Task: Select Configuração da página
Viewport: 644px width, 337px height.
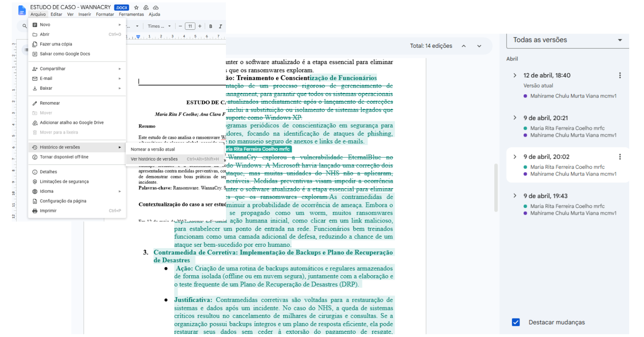Action: [x=77, y=201]
